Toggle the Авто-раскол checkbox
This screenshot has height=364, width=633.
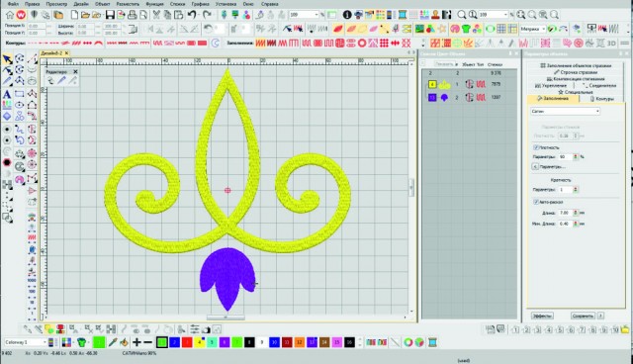click(x=536, y=202)
